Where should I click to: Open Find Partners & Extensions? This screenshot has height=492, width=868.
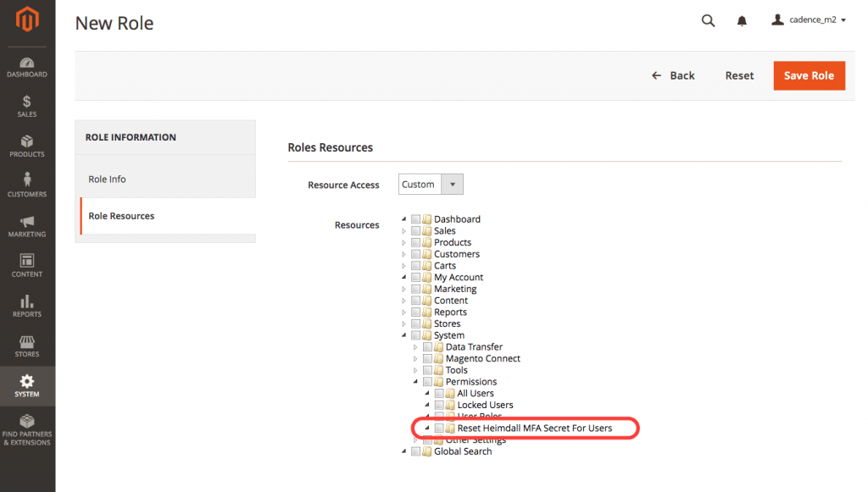[27, 430]
